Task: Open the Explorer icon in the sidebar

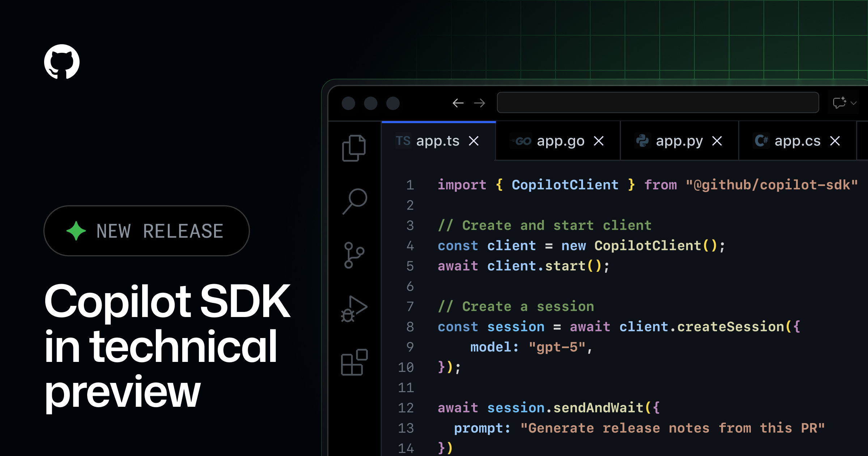Action: (354, 148)
